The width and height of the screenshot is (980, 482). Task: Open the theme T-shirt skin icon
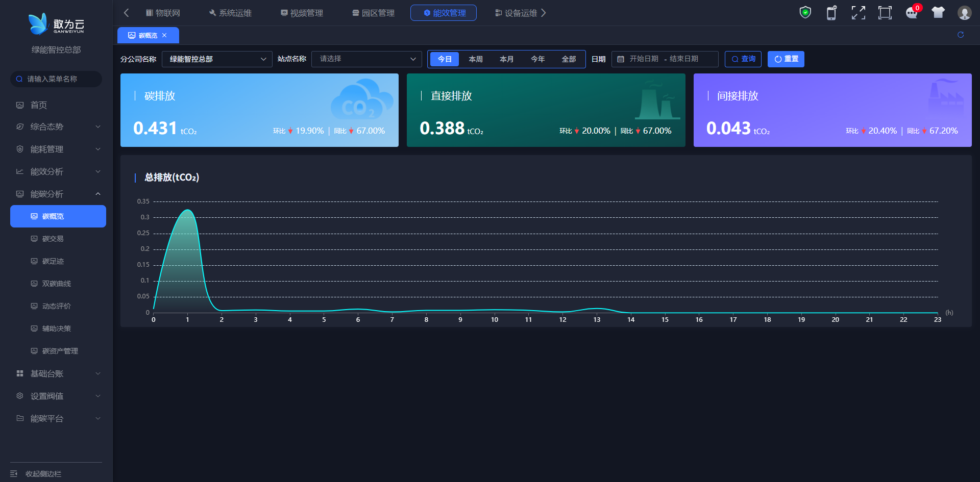(x=938, y=13)
